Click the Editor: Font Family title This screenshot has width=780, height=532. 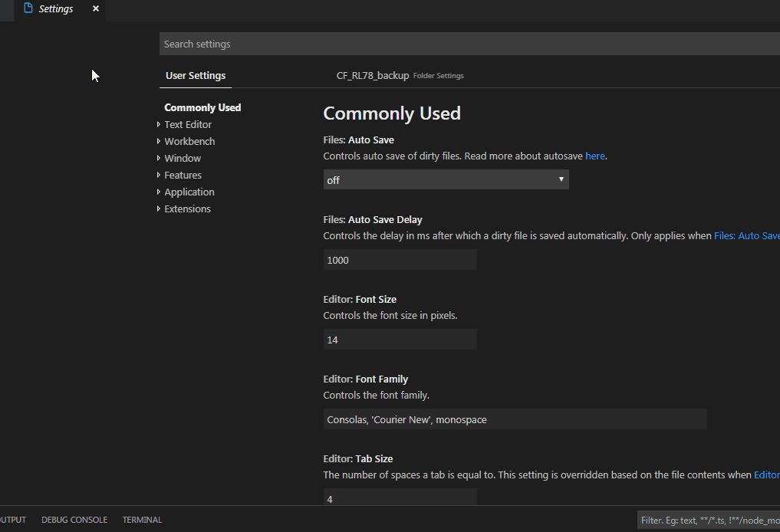366,379
